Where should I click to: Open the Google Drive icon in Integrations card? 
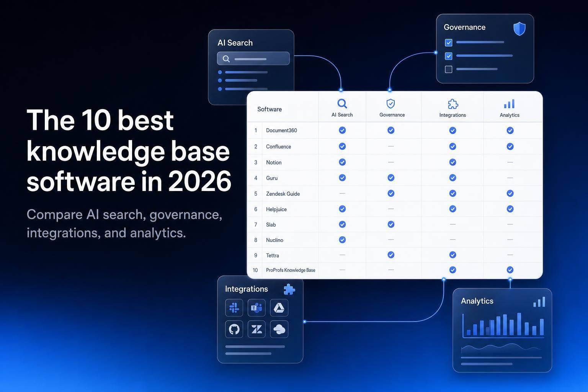[279, 308]
